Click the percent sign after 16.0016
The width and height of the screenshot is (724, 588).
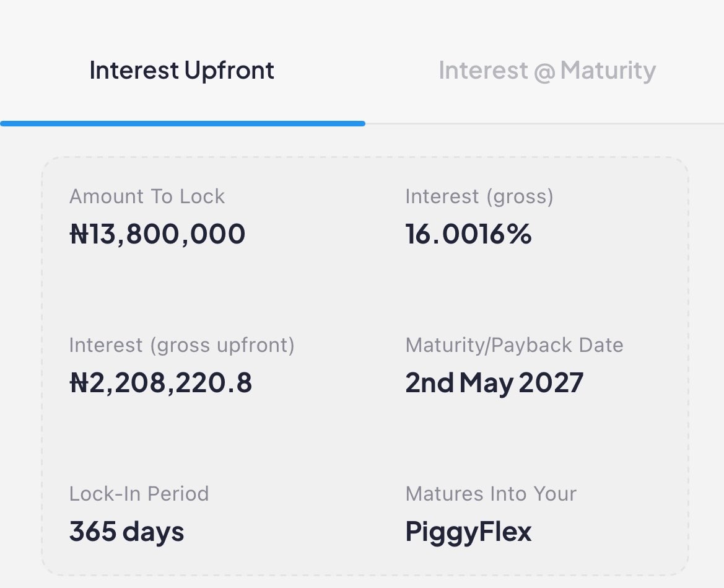[x=519, y=234]
